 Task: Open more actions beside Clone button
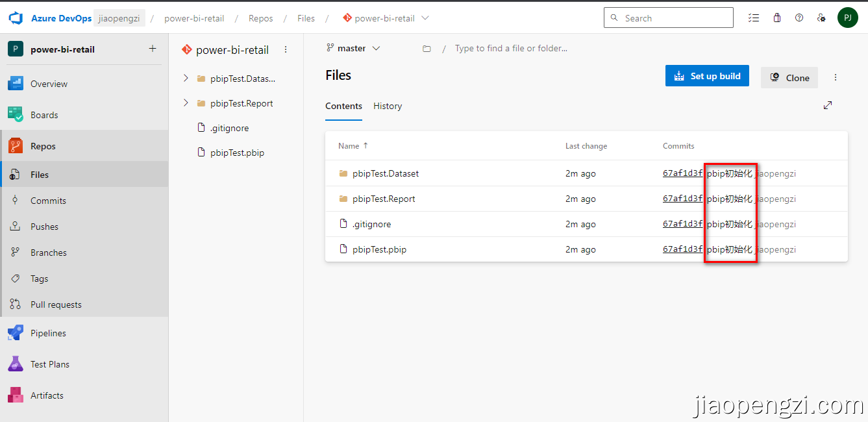click(836, 77)
